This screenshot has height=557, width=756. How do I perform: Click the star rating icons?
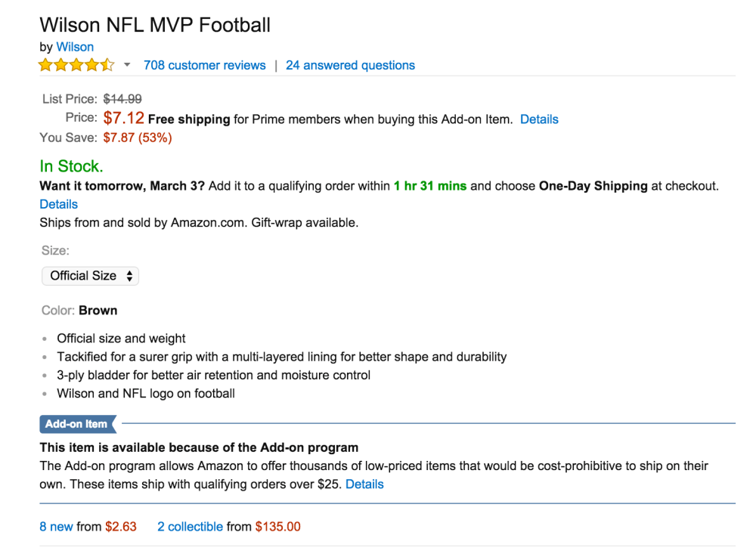coord(76,65)
